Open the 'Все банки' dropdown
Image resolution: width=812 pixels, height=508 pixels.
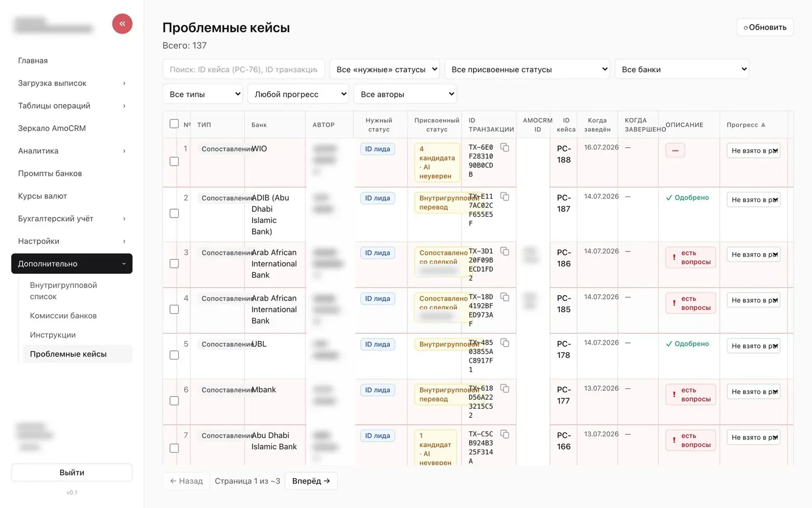(x=682, y=70)
